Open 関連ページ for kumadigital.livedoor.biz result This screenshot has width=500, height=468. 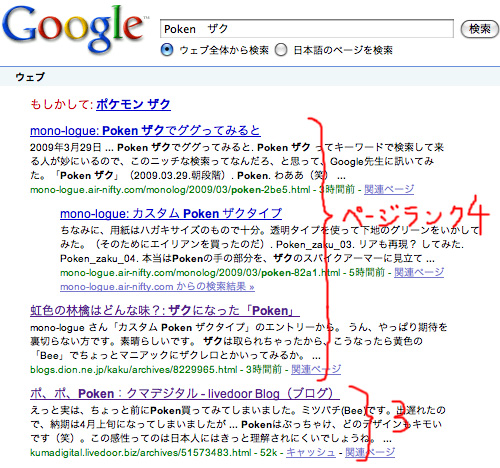pos(370,452)
